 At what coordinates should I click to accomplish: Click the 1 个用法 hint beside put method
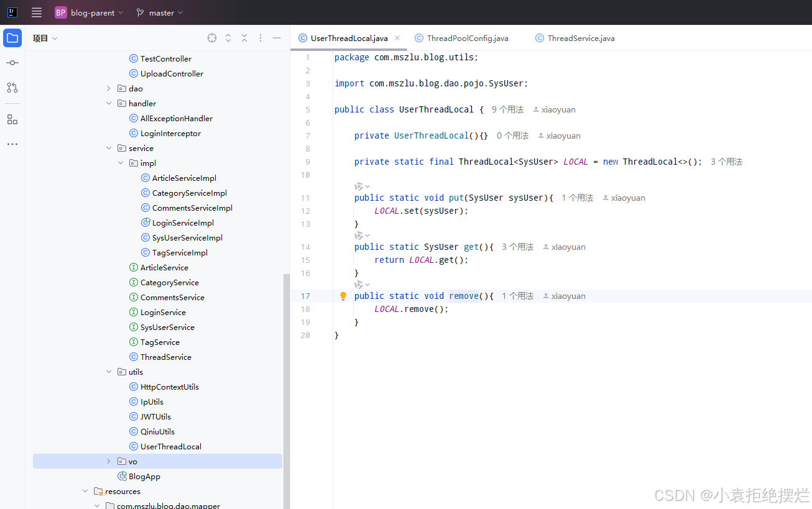[x=577, y=198]
